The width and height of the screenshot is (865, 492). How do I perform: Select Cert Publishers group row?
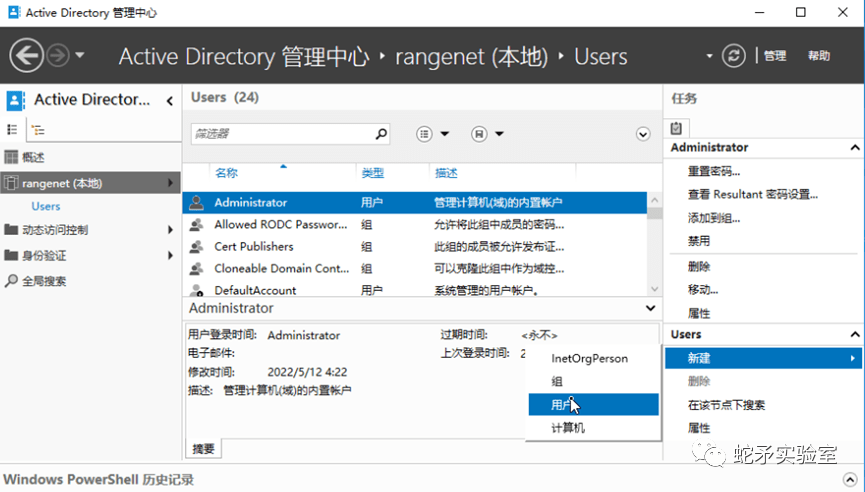point(414,247)
